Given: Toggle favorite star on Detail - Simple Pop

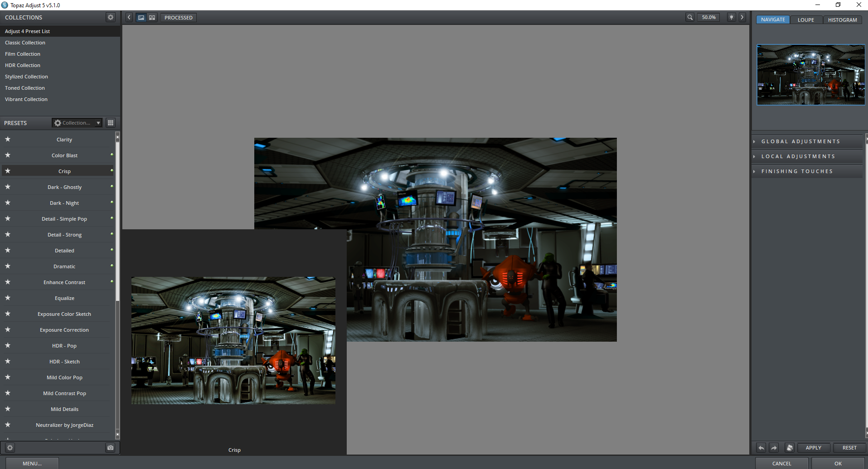Looking at the screenshot, I should (x=8, y=218).
